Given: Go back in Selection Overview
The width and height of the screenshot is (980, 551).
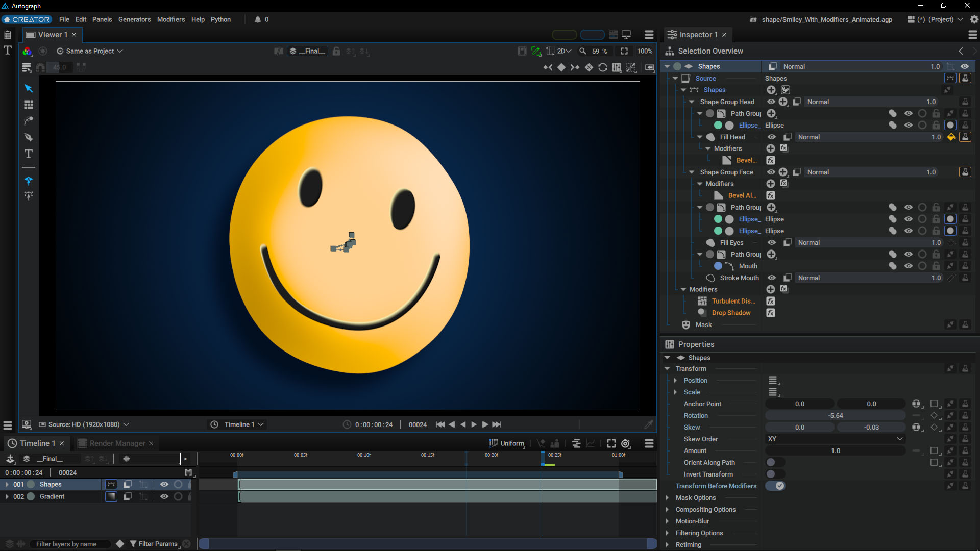Looking at the screenshot, I should pyautogui.click(x=961, y=51).
